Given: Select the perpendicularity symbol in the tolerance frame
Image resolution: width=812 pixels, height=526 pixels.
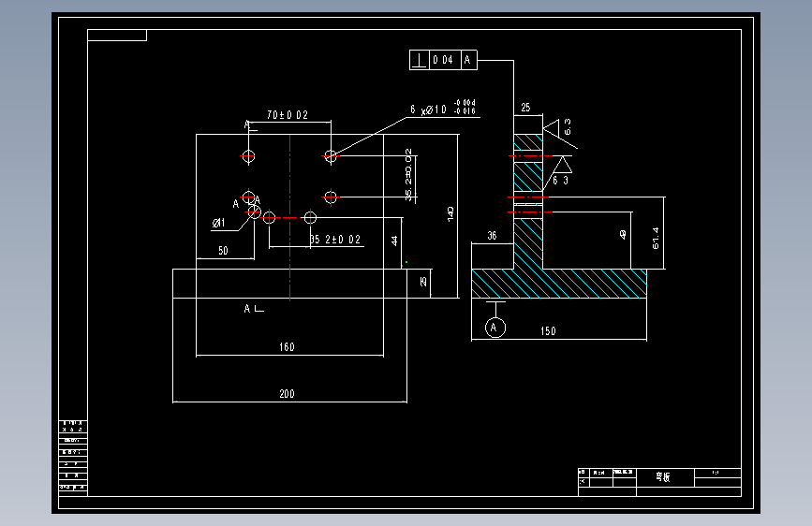Looking at the screenshot, I should (419, 60).
